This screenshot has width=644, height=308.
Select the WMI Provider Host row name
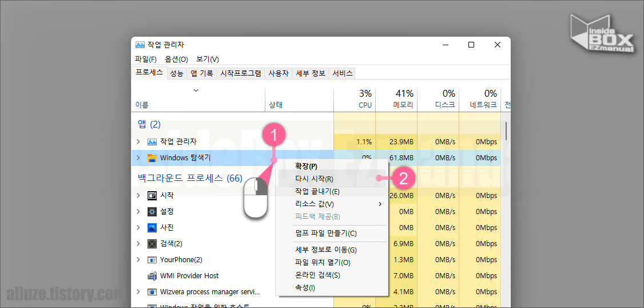[x=189, y=276]
